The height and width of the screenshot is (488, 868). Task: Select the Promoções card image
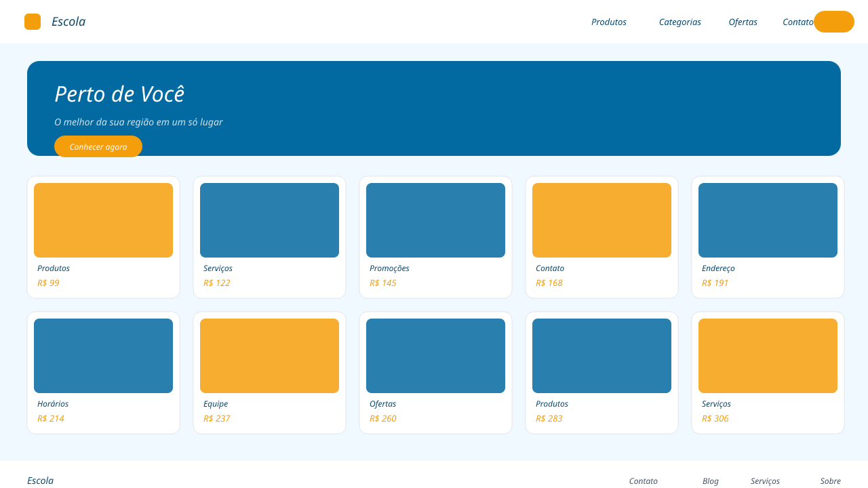click(435, 220)
